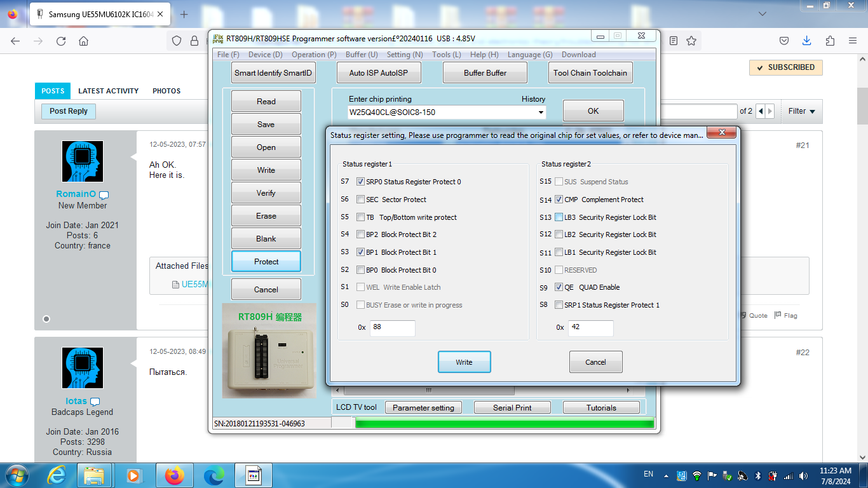This screenshot has height=488, width=868.
Task: Open Windows Explorer from the taskbar
Action: point(94,475)
